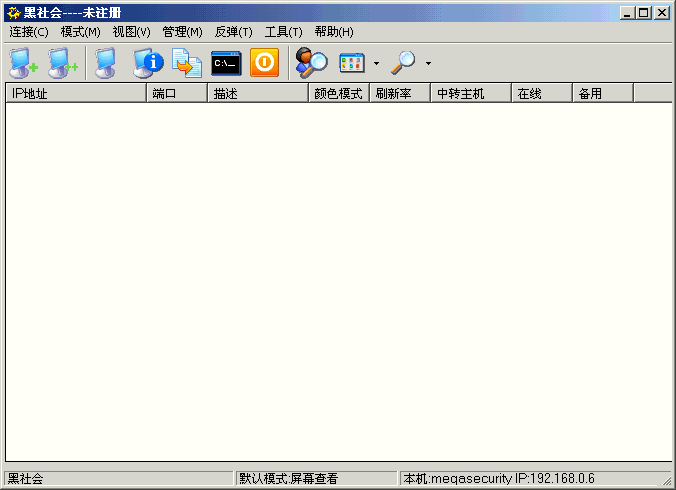Open computer info icon with blue 'i'

coord(148,63)
